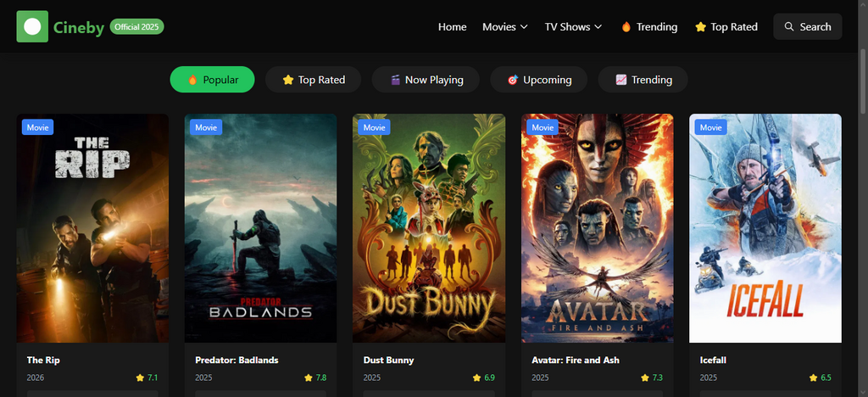Image resolution: width=868 pixels, height=397 pixels.
Task: Click the title text Dust Bunny
Action: 388,360
